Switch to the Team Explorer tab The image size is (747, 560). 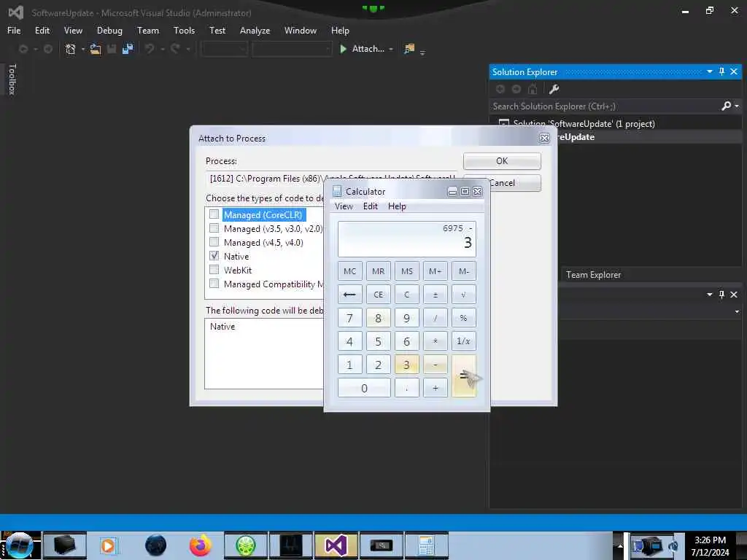pos(593,275)
